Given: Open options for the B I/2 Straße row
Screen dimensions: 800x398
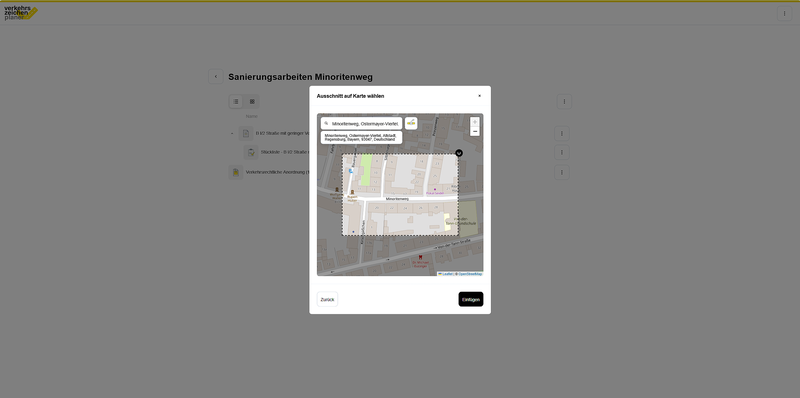Looking at the screenshot, I should coord(562,134).
